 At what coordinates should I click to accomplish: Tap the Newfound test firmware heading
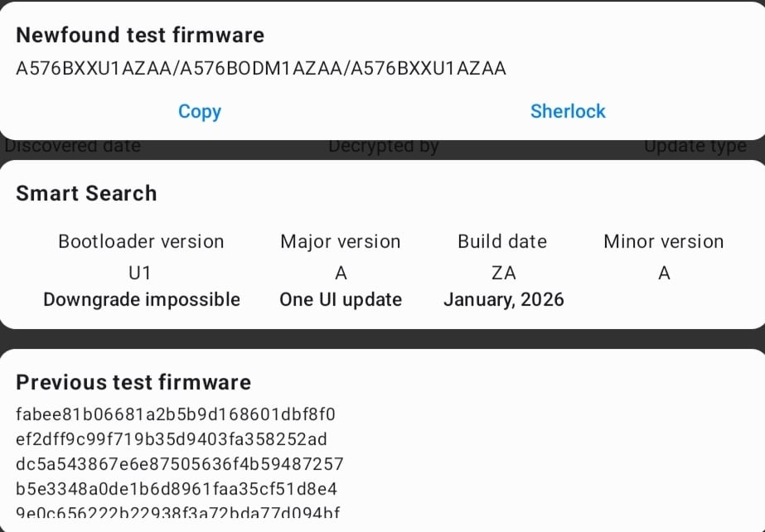(140, 35)
